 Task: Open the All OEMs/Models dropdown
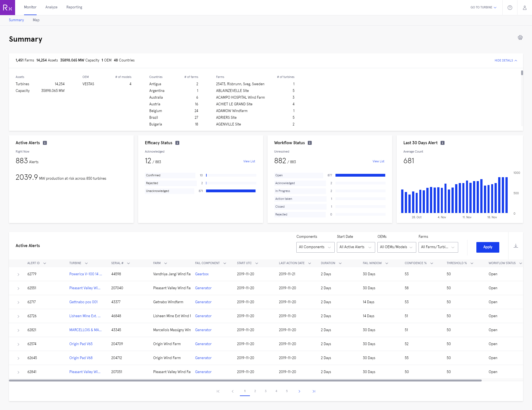coord(396,247)
